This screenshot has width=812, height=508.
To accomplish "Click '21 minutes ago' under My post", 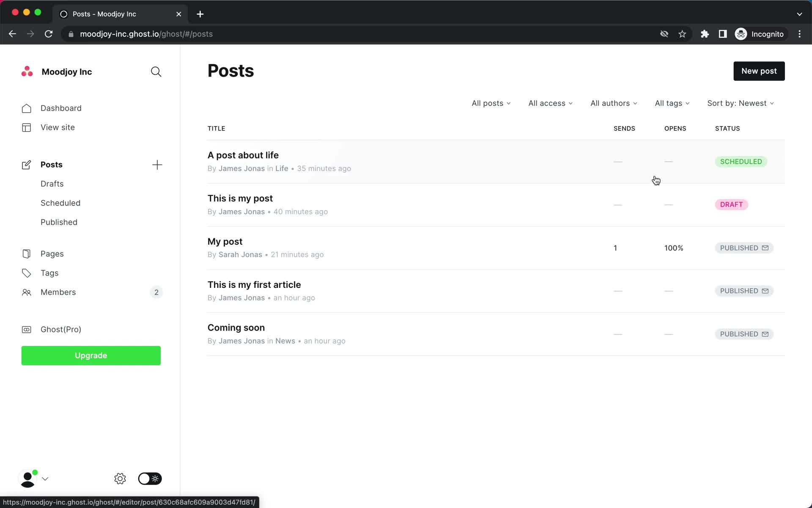I will [x=297, y=255].
